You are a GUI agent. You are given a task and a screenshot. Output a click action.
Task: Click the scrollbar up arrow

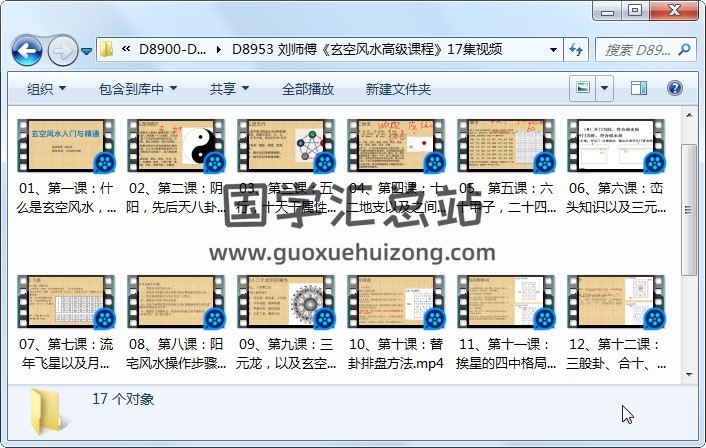(689, 115)
